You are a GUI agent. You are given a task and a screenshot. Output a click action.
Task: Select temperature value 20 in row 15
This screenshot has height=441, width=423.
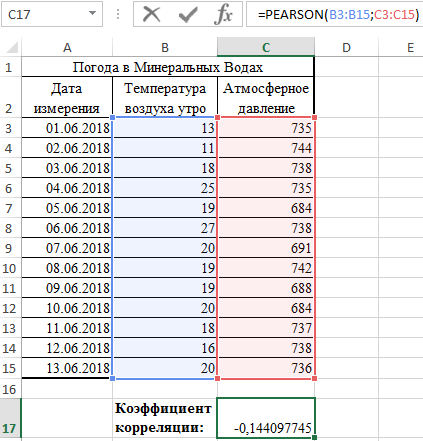[165, 368]
